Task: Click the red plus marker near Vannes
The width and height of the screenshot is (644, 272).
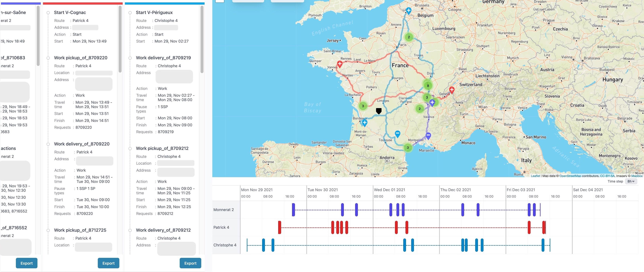Action: [x=340, y=64]
